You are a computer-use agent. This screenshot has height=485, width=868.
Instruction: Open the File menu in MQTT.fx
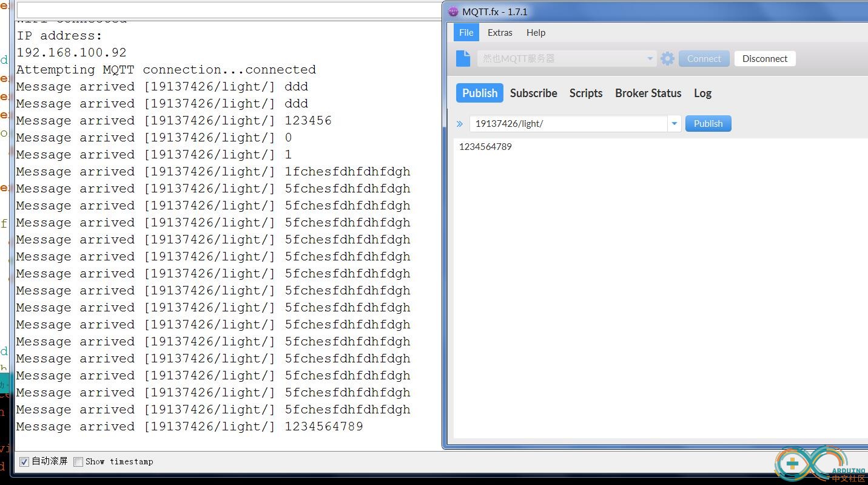pos(466,33)
